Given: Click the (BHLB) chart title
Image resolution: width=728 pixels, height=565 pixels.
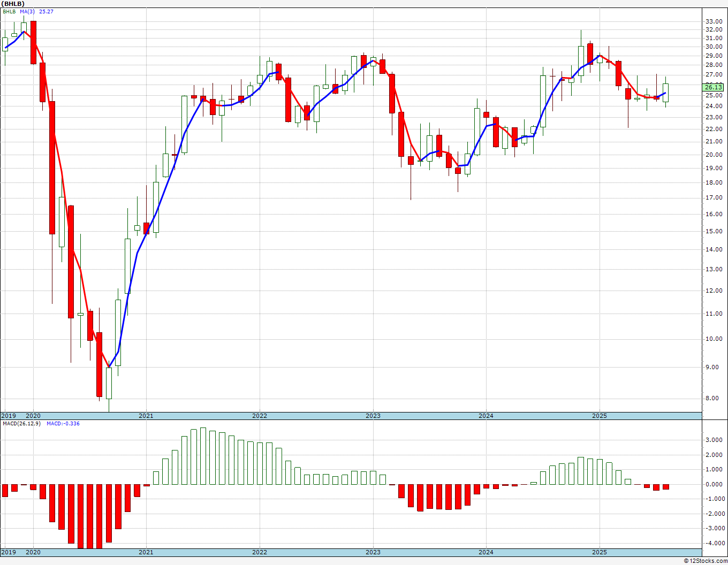Looking at the screenshot, I should (13, 4).
